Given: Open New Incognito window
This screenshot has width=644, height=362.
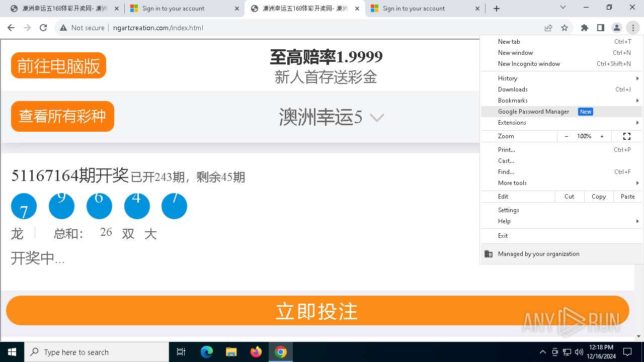Looking at the screenshot, I should (561, 64).
